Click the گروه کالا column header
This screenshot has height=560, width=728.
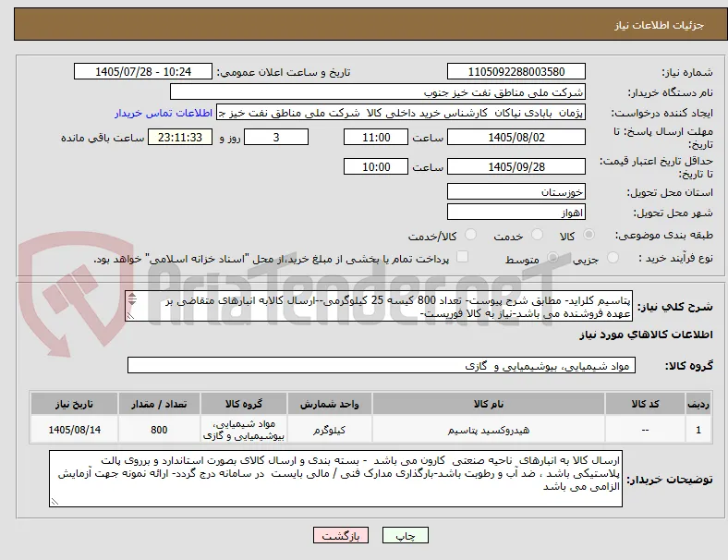(244, 404)
